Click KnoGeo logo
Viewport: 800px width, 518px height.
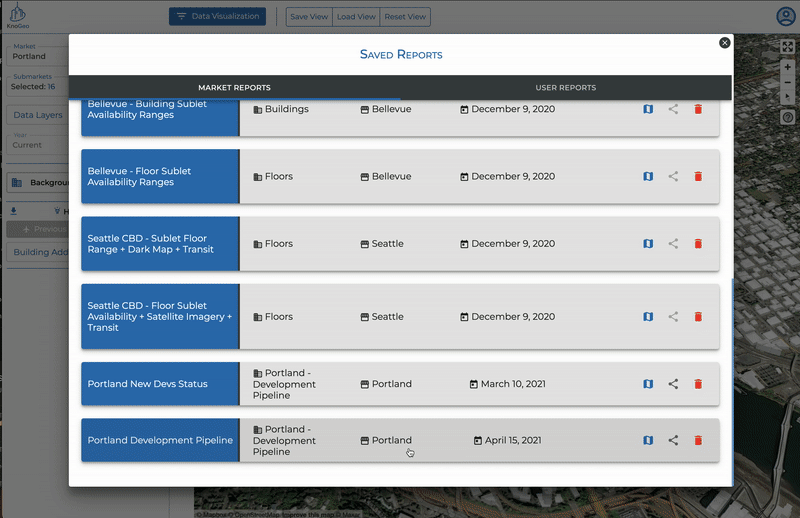tap(18, 16)
